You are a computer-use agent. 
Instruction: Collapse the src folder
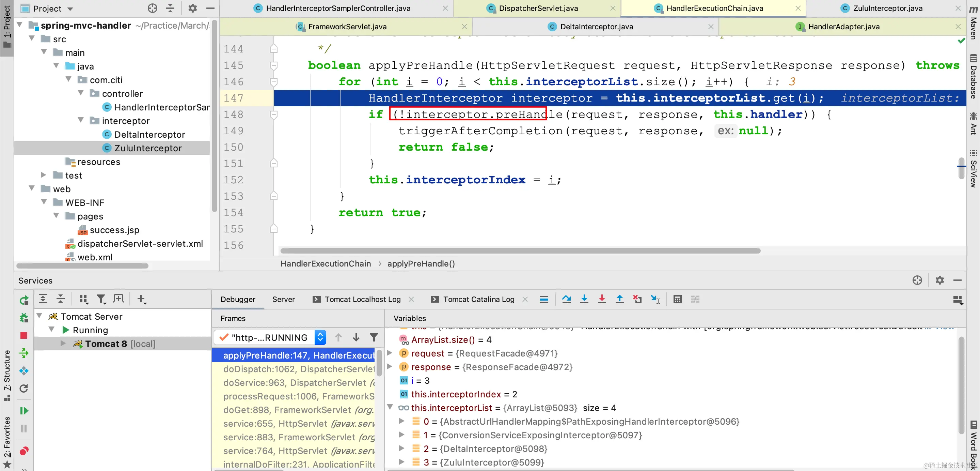coord(32,39)
